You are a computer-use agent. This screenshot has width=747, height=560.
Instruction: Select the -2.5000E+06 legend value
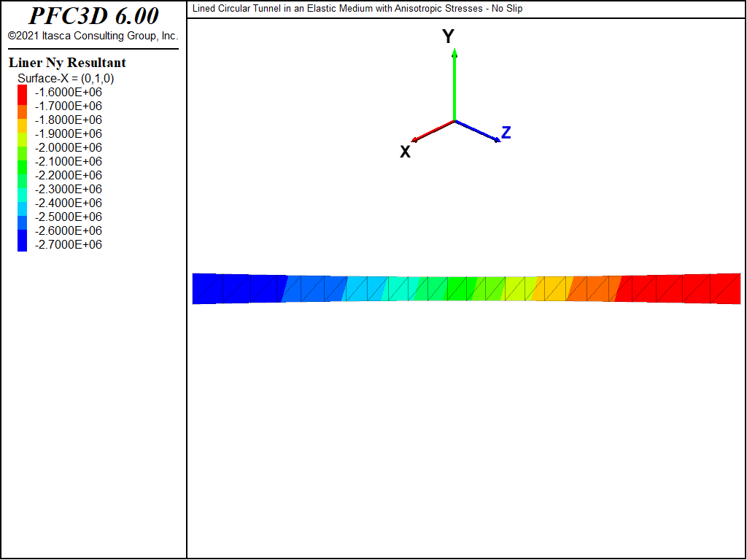pos(69,217)
